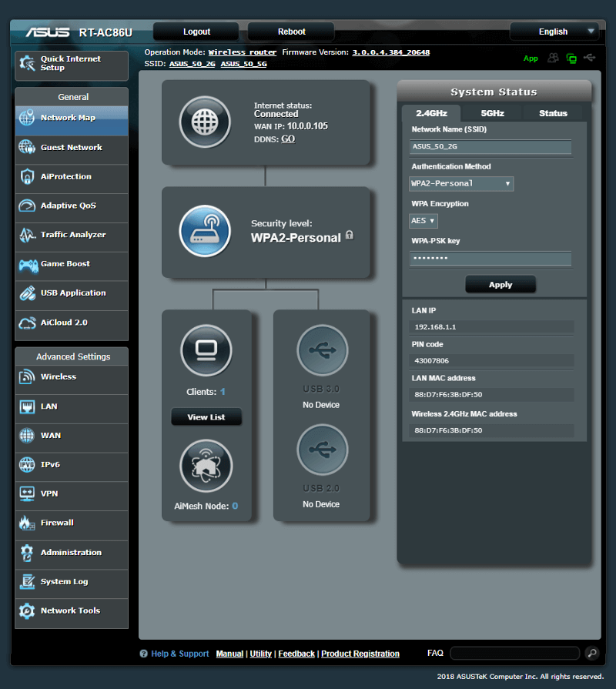Open the Manual link in footer
Viewport: 616px width, 689px height.
pyautogui.click(x=229, y=654)
